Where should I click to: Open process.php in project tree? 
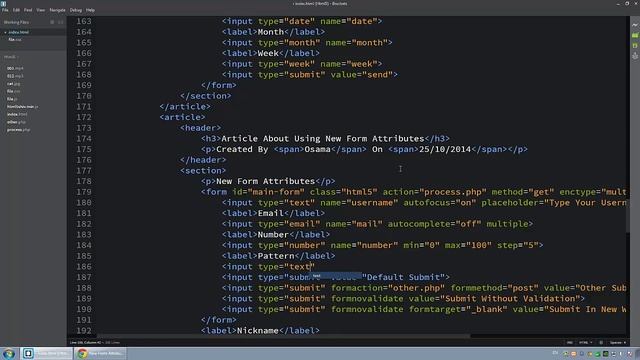pyautogui.click(x=18, y=130)
